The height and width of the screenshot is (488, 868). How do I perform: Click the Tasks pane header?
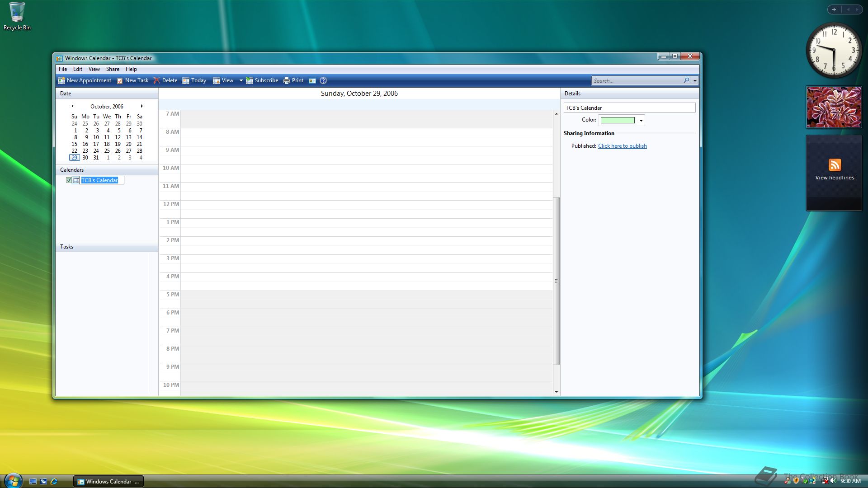[107, 247]
